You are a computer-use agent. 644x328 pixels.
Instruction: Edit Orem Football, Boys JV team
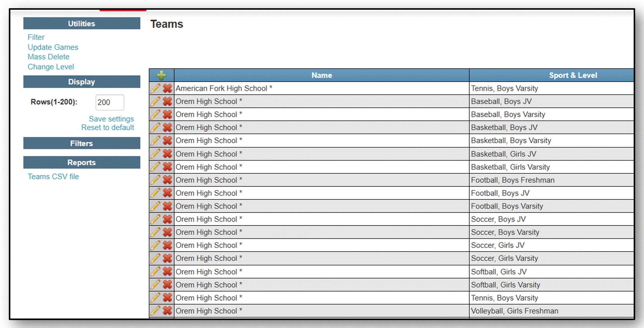click(x=155, y=193)
